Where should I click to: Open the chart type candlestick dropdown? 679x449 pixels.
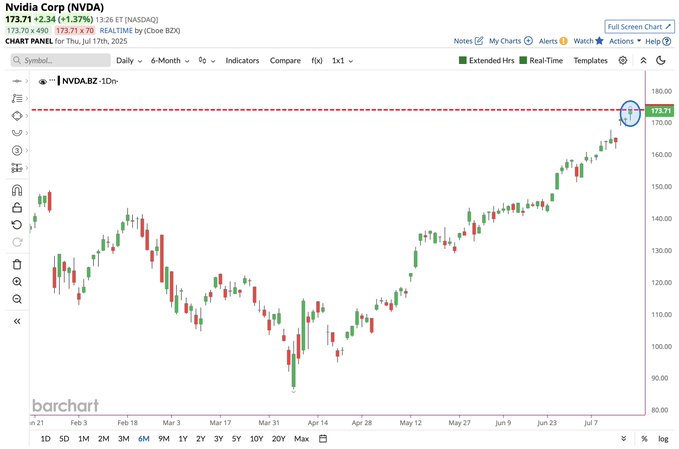(x=207, y=61)
